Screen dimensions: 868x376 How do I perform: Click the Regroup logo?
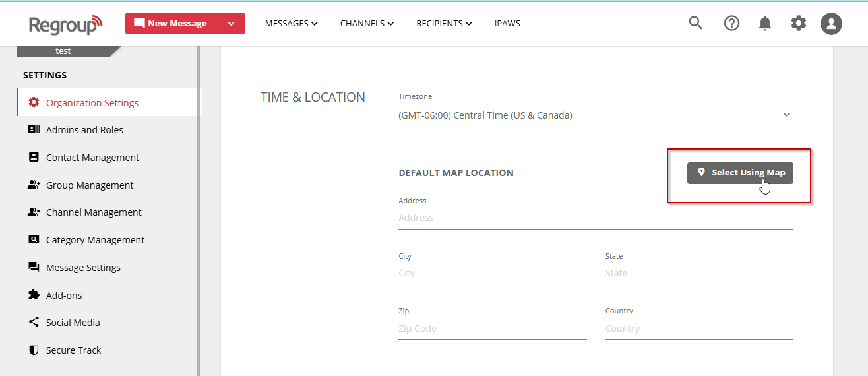tap(66, 24)
